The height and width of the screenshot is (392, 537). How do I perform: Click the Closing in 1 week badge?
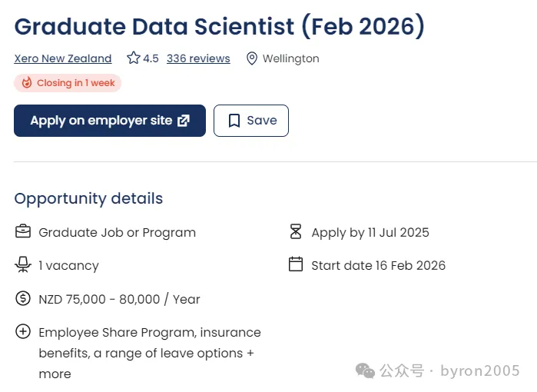(x=68, y=83)
